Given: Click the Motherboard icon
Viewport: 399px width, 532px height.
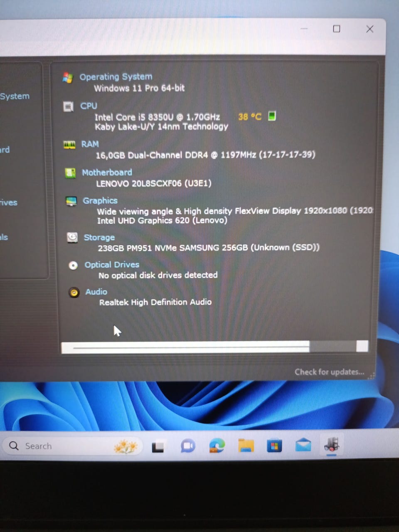Looking at the screenshot, I should click(x=70, y=173).
